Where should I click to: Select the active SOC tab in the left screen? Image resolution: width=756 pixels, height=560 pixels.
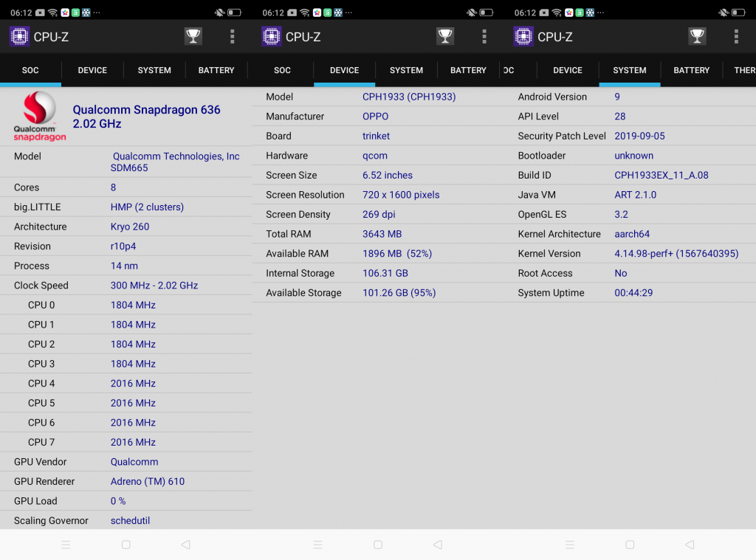click(30, 70)
